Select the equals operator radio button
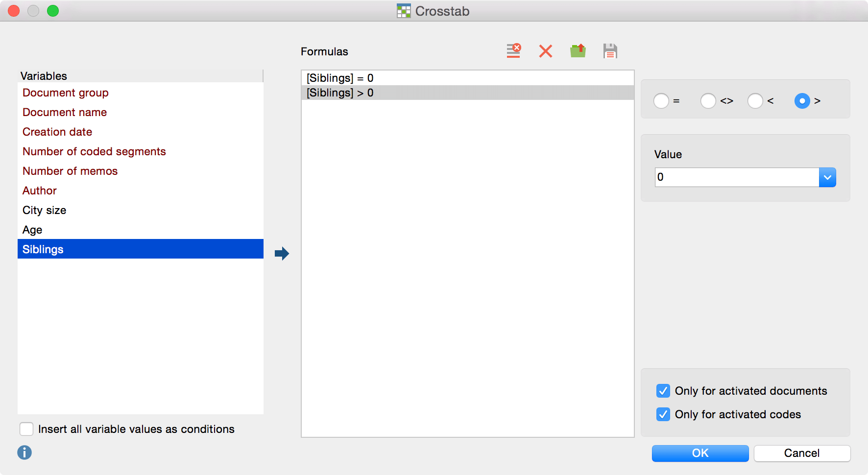Screen dimensions: 868x475 [x=661, y=101]
